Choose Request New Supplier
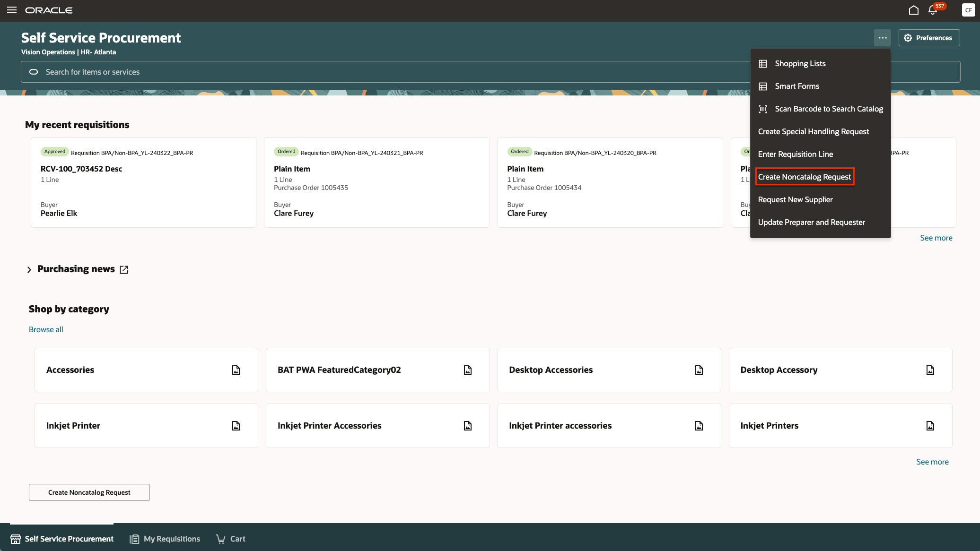Image resolution: width=980 pixels, height=551 pixels. [x=821, y=200]
